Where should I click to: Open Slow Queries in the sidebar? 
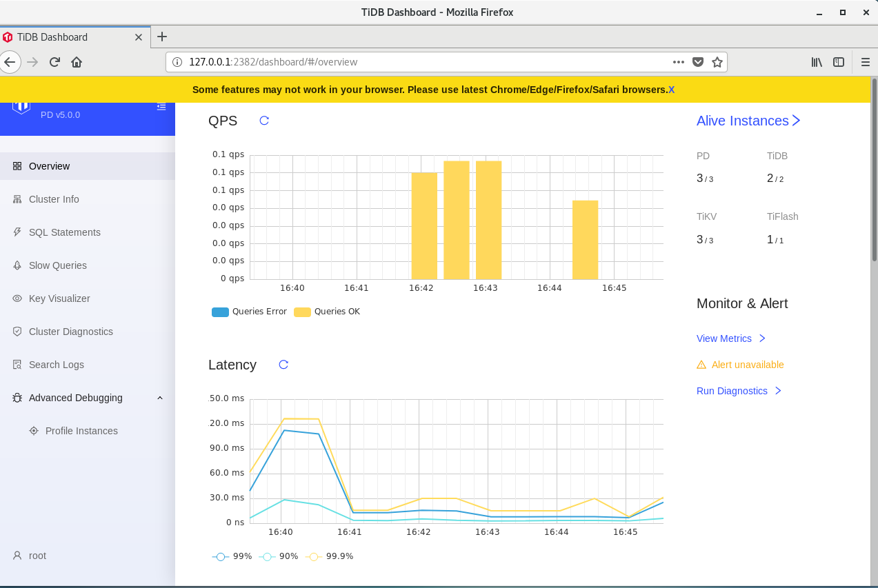click(58, 265)
